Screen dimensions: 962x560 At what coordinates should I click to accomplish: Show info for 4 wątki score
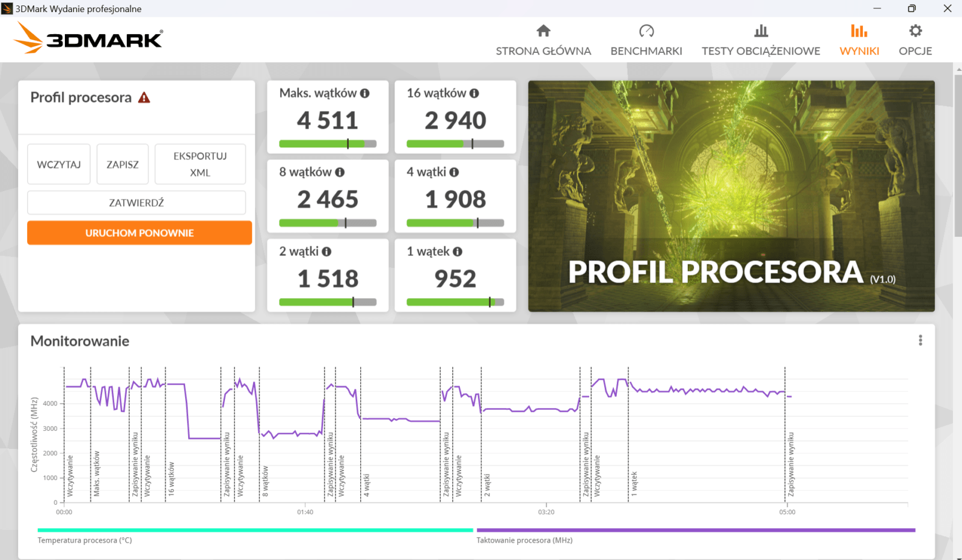tap(454, 172)
